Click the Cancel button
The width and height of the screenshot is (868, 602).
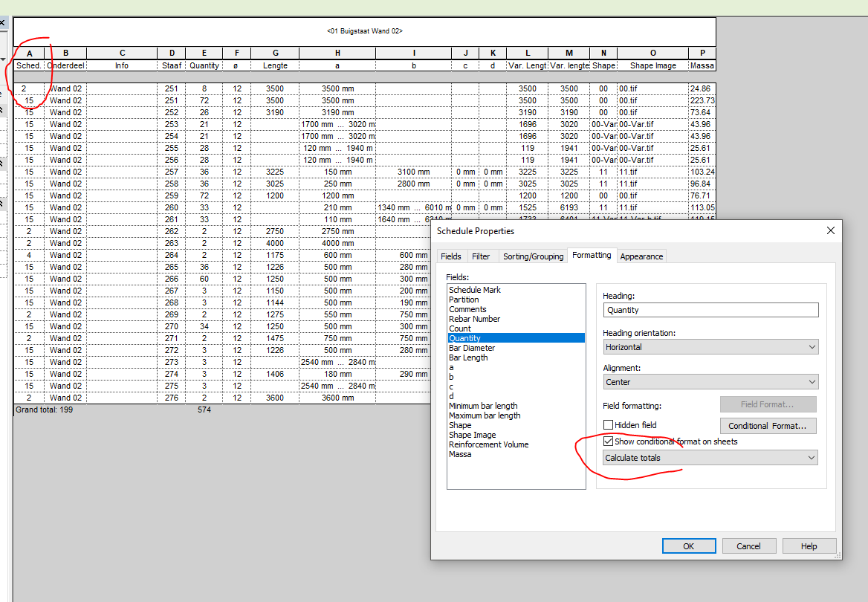pyautogui.click(x=749, y=546)
